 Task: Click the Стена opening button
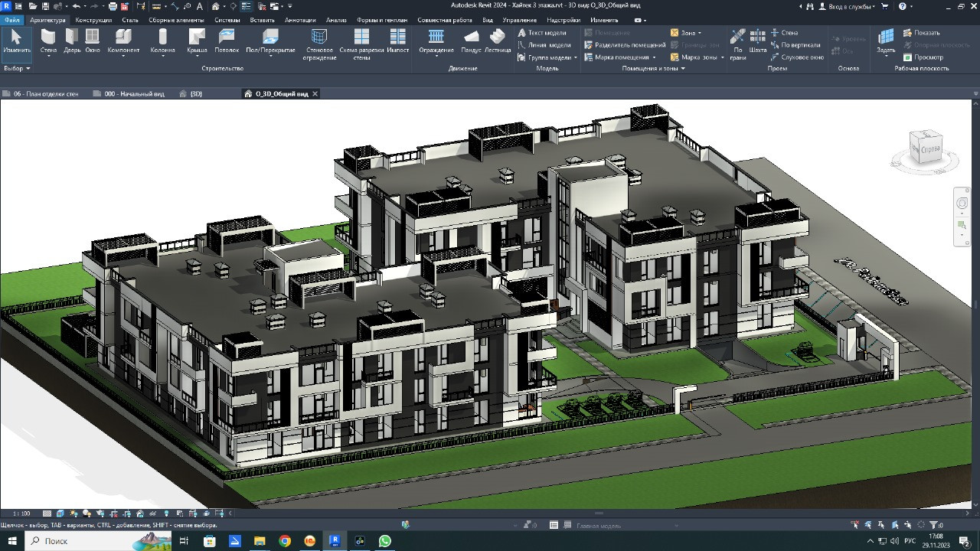[x=784, y=33]
